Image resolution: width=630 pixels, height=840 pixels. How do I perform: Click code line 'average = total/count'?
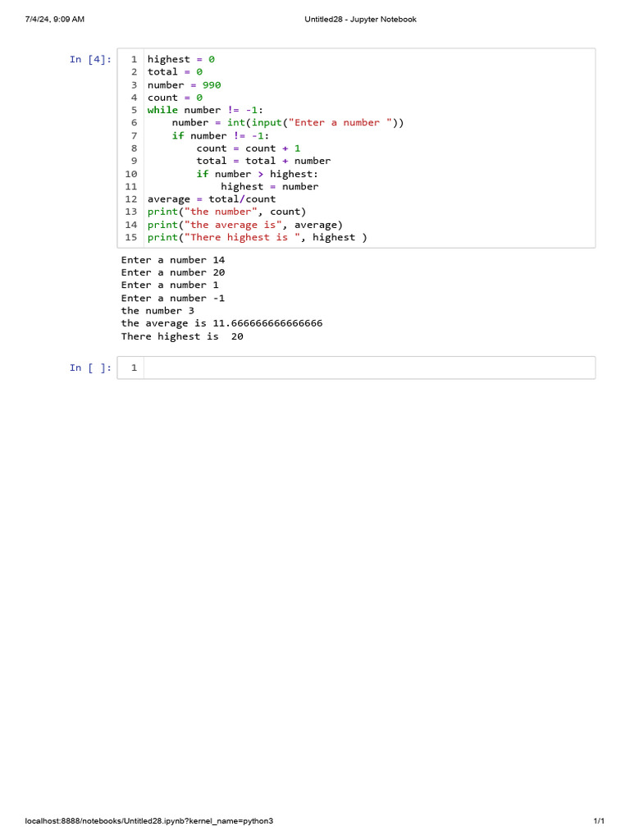(x=212, y=199)
